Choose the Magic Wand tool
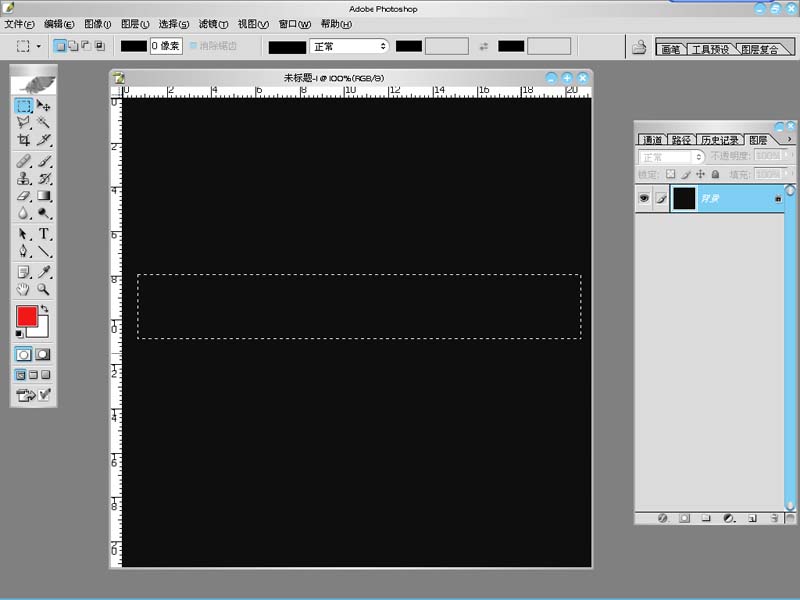 [44, 122]
